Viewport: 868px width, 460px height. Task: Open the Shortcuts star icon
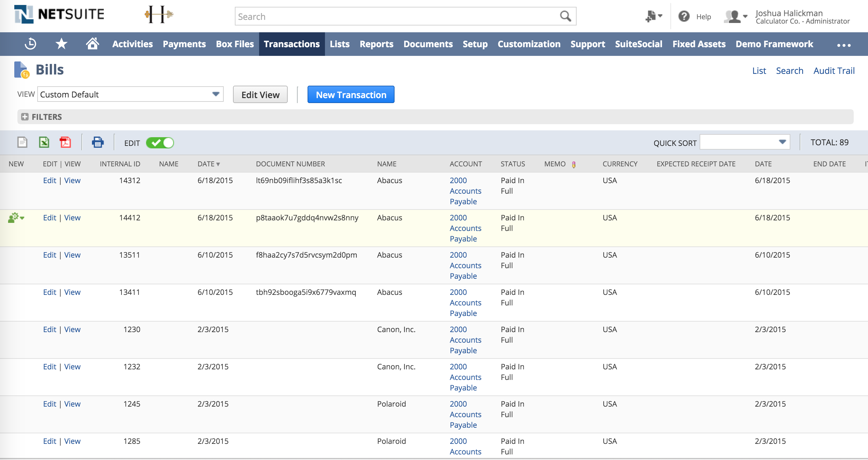pos(61,44)
